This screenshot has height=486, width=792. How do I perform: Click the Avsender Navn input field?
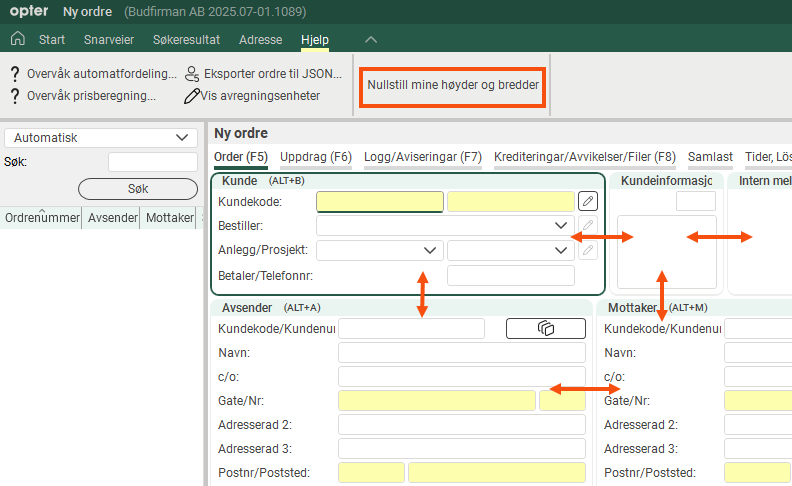(461, 352)
